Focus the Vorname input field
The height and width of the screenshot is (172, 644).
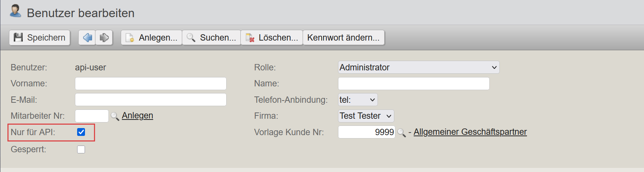click(x=151, y=83)
